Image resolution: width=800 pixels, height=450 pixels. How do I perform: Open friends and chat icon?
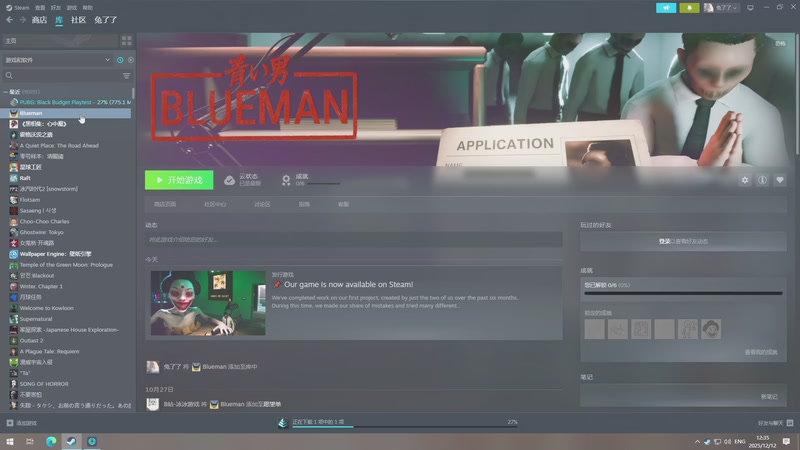click(x=790, y=423)
